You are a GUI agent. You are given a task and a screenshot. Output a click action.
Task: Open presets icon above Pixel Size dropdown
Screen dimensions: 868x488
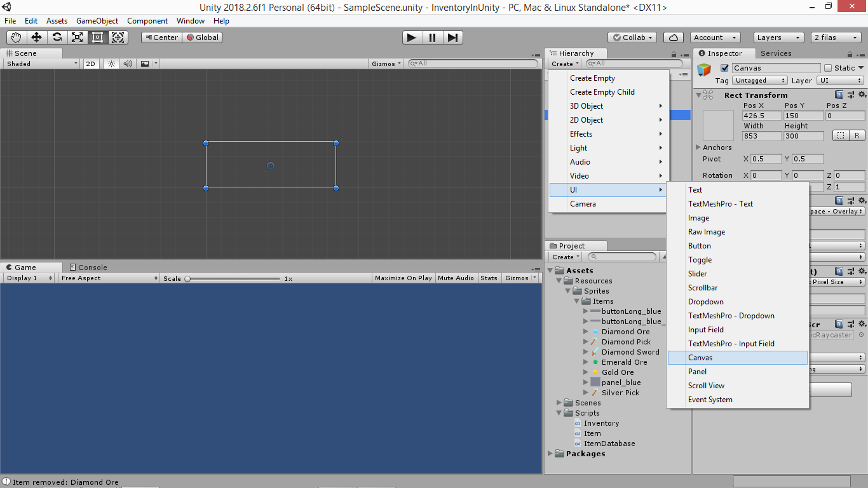851,271
